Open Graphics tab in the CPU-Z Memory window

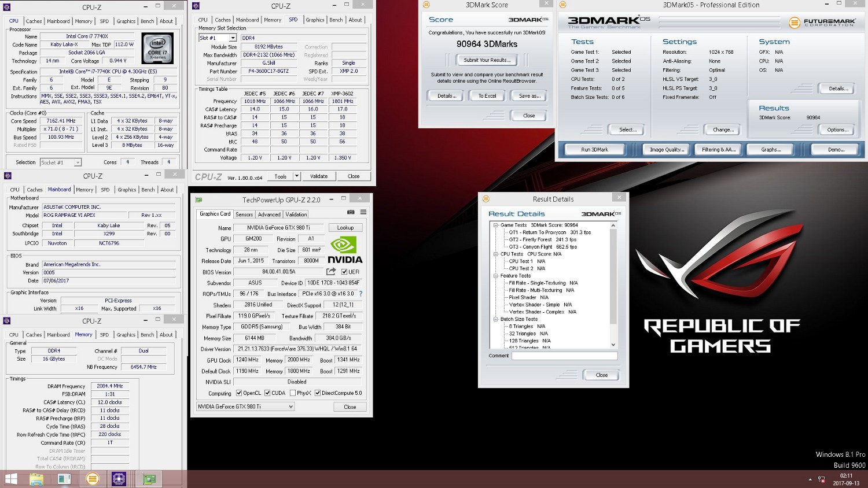point(126,335)
